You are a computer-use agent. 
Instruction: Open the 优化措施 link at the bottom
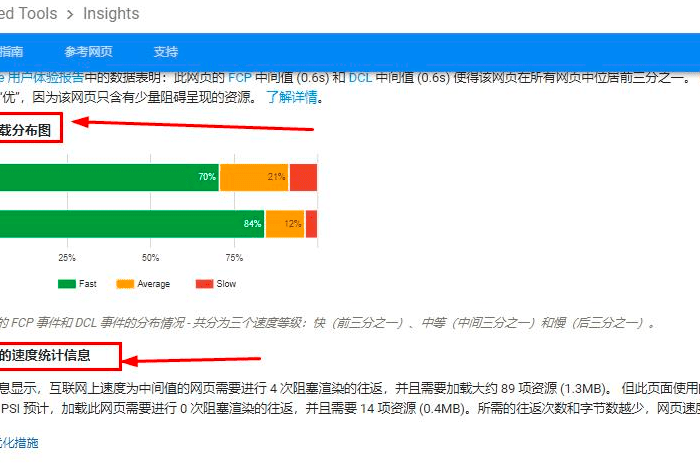click(x=18, y=442)
